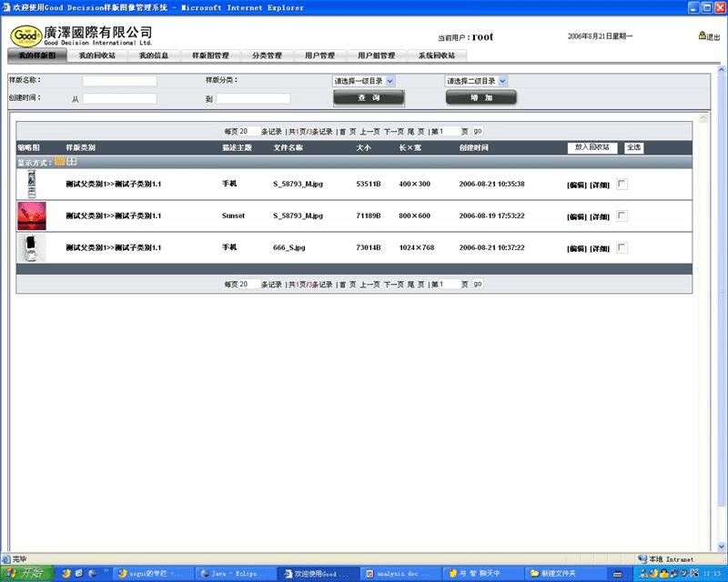728x582 pixels.
Task: Click 编辑 link for the 53511B row
Action: click(577, 185)
